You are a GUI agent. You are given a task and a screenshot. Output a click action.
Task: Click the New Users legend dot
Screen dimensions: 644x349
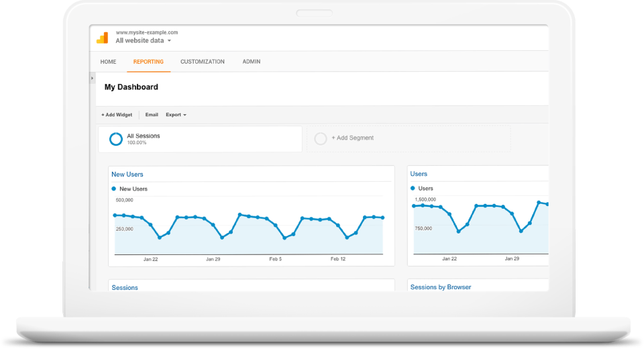point(114,189)
